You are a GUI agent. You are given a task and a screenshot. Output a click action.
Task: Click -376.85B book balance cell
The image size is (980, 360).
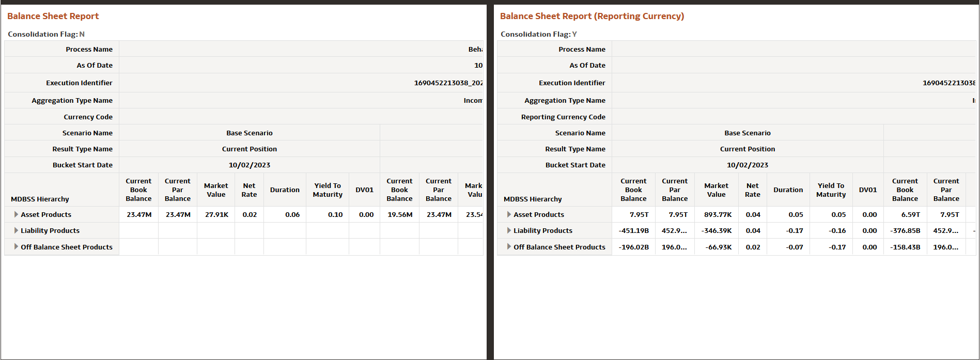(905, 230)
